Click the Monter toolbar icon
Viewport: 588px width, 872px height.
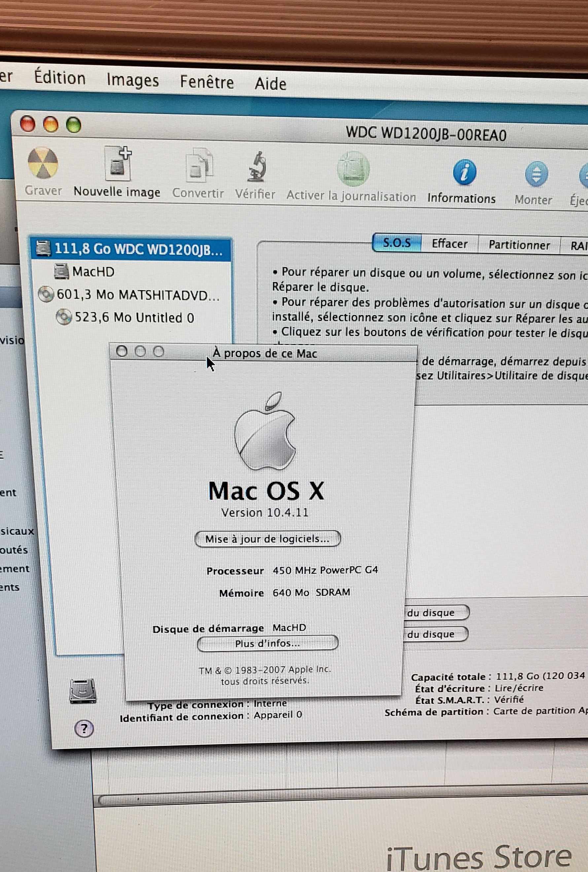536,174
